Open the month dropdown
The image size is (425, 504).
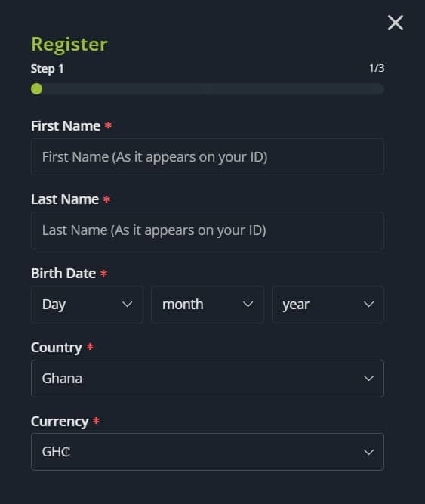208,305
